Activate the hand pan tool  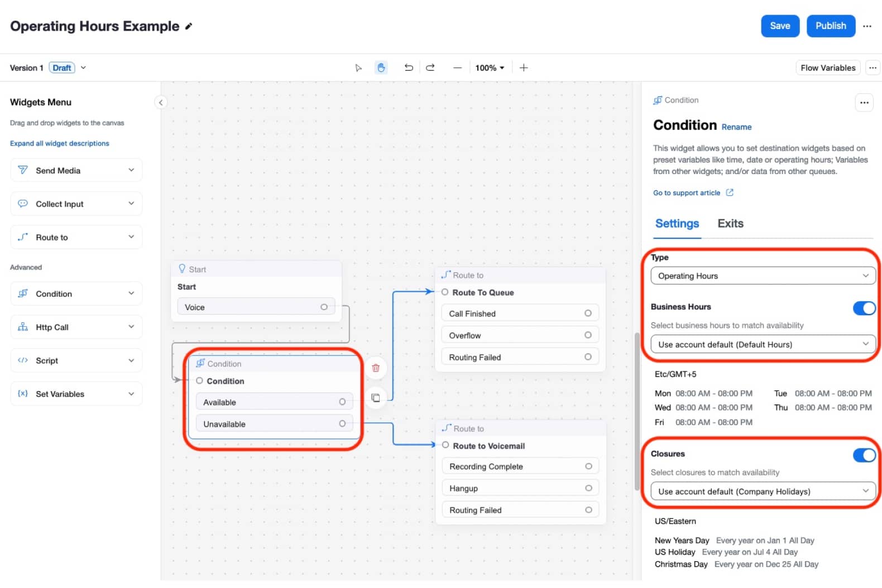[381, 68]
